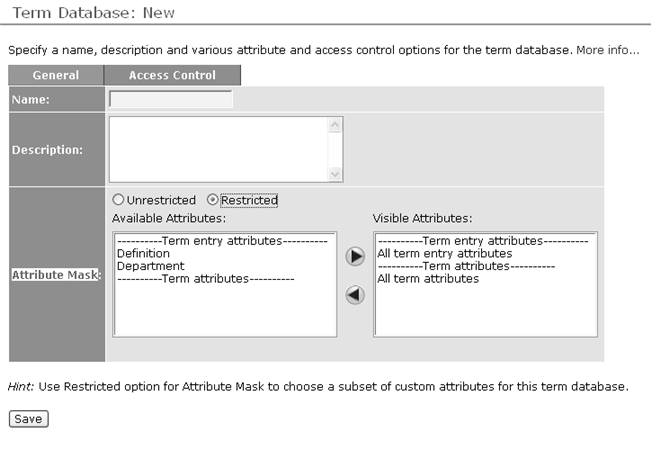
Task: Select Department in Available Attributes
Action: click(x=151, y=266)
